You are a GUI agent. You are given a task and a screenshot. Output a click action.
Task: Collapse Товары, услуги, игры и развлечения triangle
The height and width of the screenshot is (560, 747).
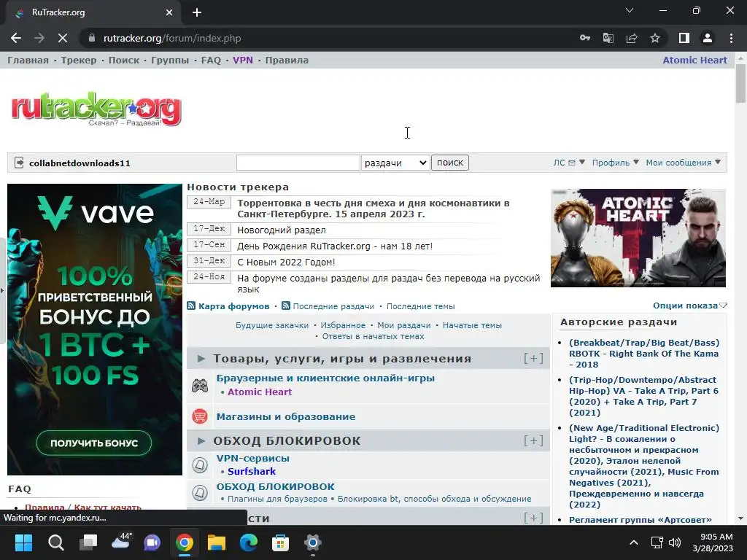[x=201, y=359]
